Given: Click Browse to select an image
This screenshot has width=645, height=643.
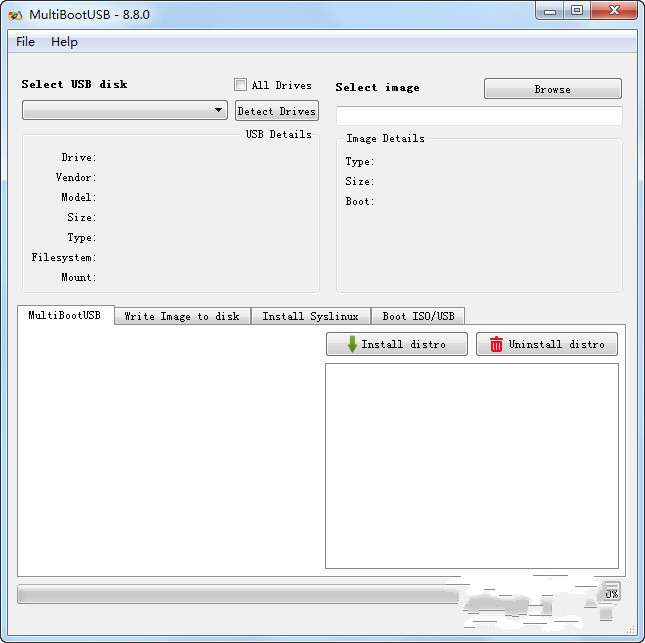Looking at the screenshot, I should pyautogui.click(x=552, y=89).
